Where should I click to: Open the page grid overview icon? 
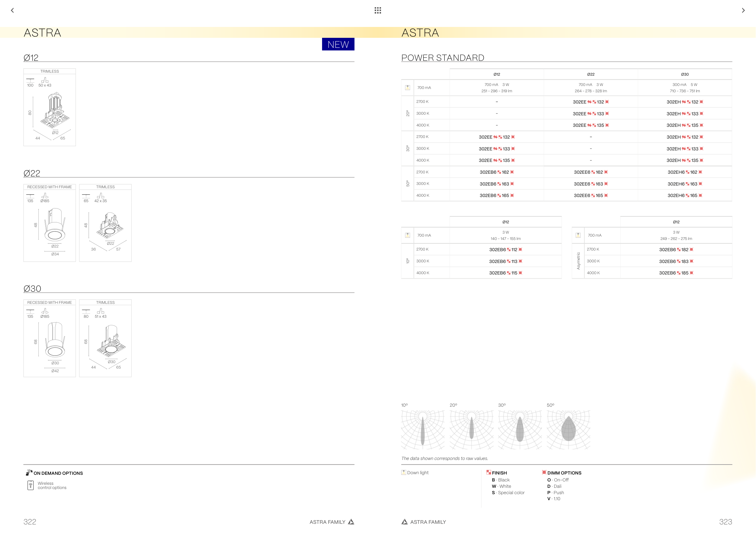[378, 11]
